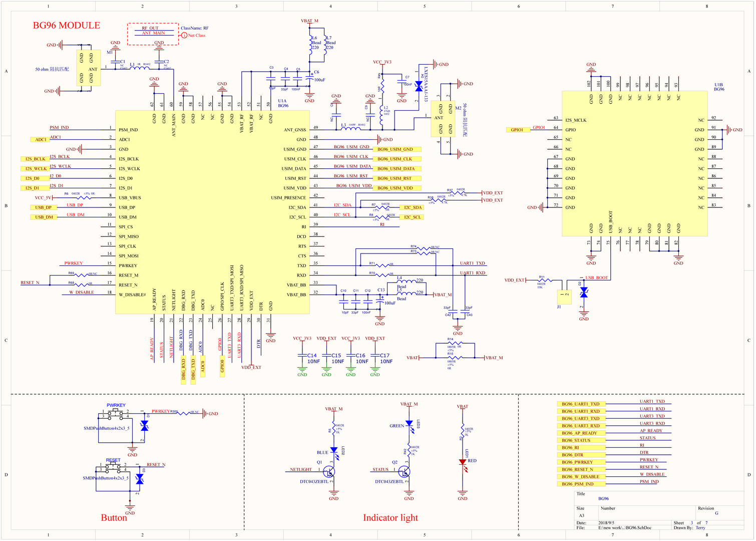Click the L3 inductor on ANT_GNSS line
This screenshot has width=756, height=541.
[x=350, y=129]
